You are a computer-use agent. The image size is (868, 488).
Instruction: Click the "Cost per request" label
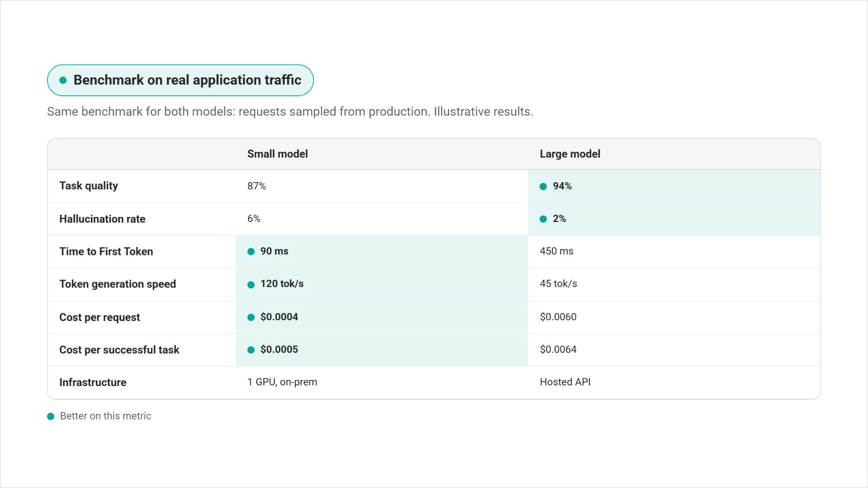[100, 317]
